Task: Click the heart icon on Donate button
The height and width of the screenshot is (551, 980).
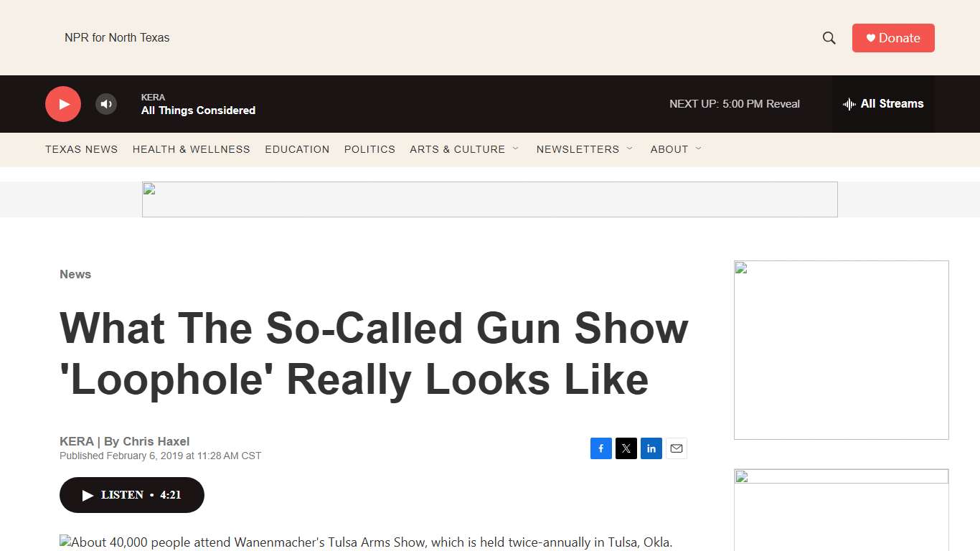Action: (870, 37)
